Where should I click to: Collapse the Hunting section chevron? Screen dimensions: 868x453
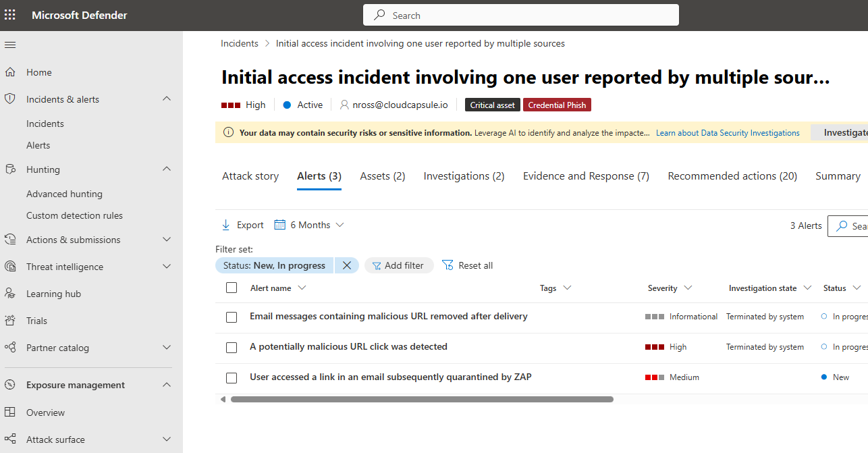(167, 169)
